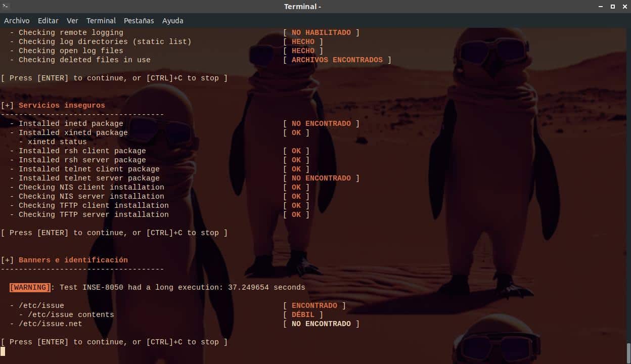
Task: Click the terminal icon in title bar
Action: point(7,6)
